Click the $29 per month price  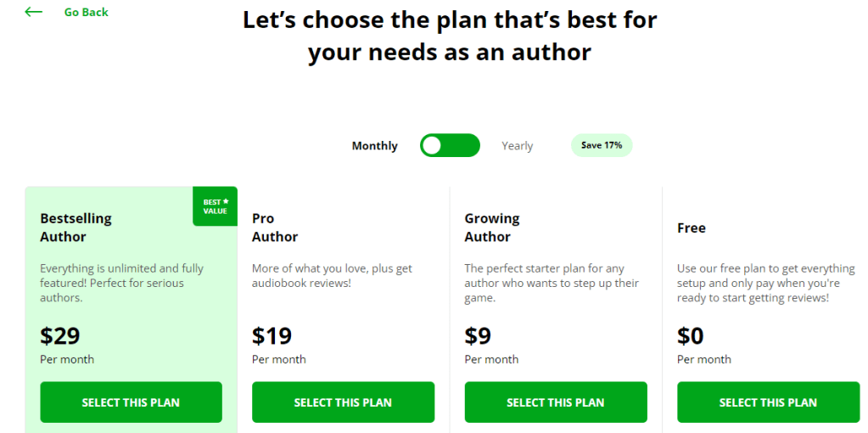pos(60,336)
